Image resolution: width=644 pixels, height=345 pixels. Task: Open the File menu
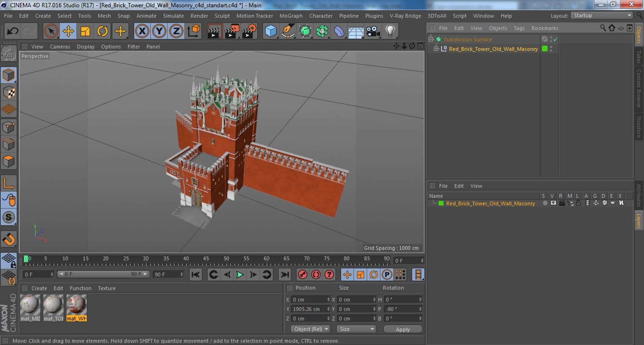(x=8, y=16)
